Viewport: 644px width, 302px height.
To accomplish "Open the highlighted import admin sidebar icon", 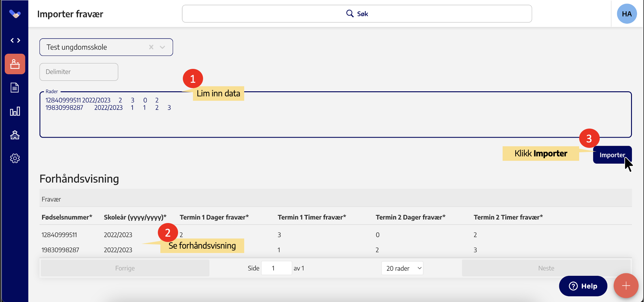I will tap(15, 64).
